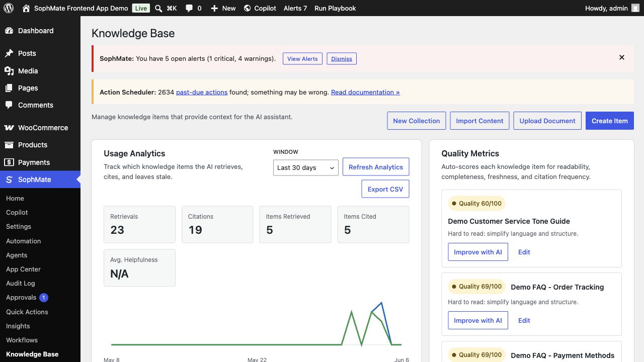Click the ⌘K search shortcut label
The image size is (644, 362).
172,8
